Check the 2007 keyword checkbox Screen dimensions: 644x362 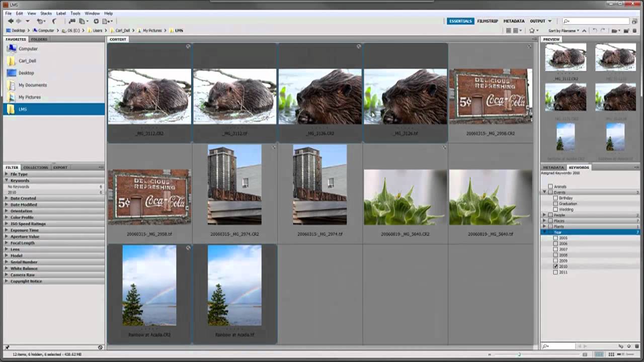pos(555,249)
